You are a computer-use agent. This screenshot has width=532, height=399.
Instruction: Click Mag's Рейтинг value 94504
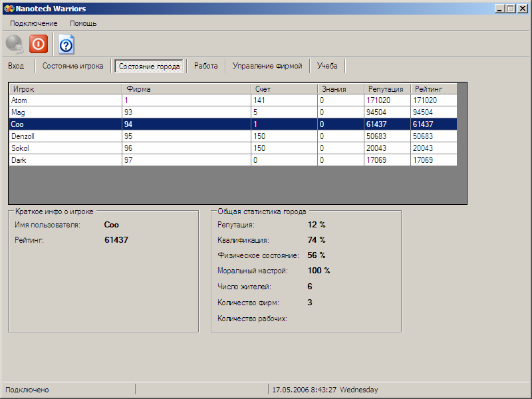[434, 112]
